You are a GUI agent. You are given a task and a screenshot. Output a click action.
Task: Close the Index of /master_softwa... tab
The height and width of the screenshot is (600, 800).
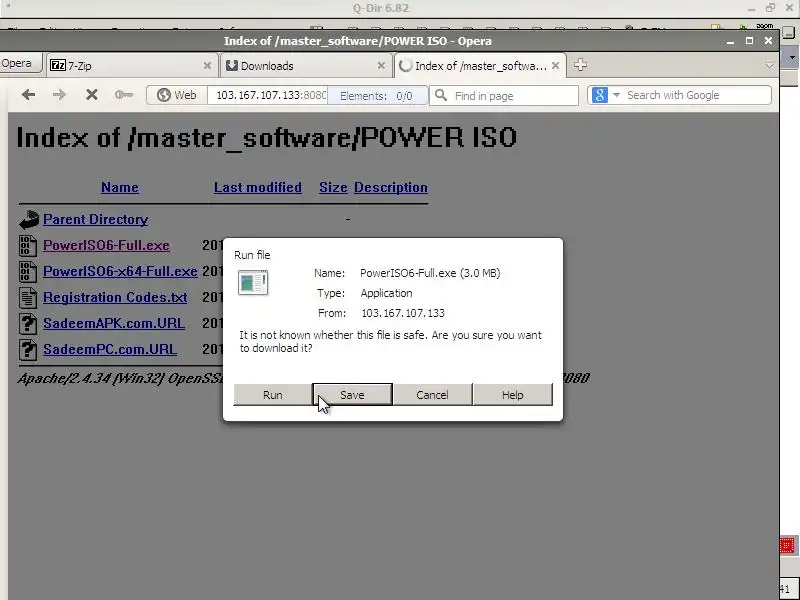[556, 66]
